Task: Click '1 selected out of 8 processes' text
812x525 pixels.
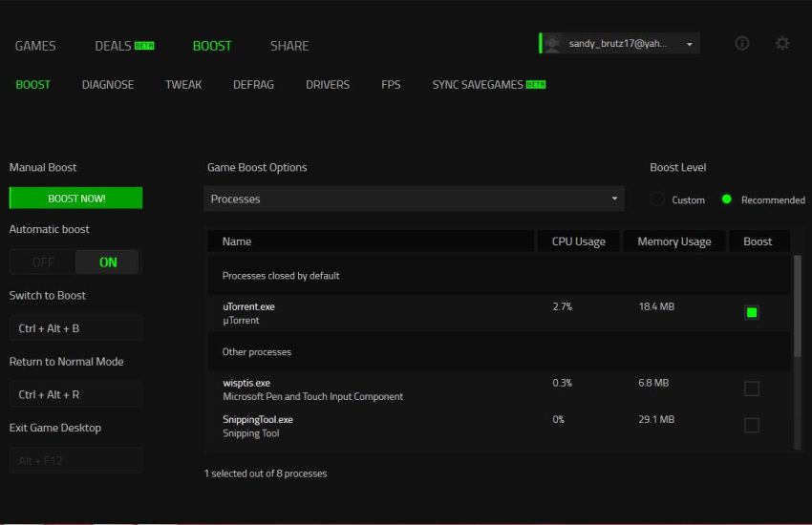Action: (x=266, y=473)
